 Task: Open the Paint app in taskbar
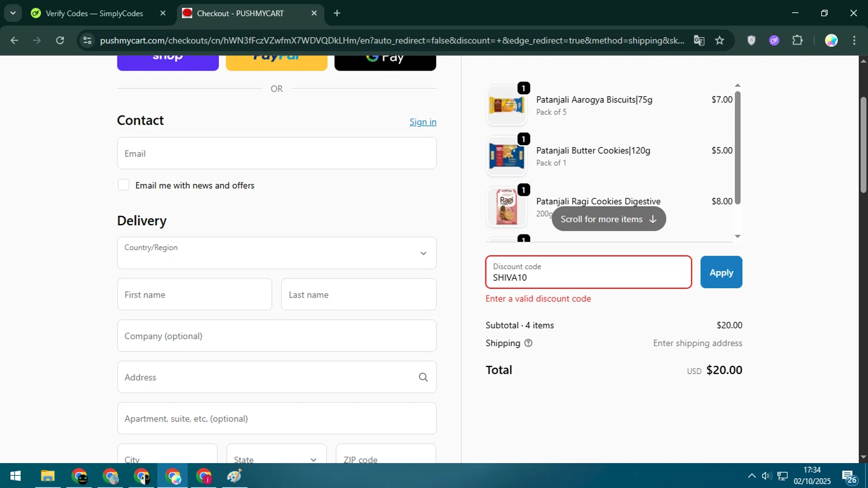(x=234, y=476)
